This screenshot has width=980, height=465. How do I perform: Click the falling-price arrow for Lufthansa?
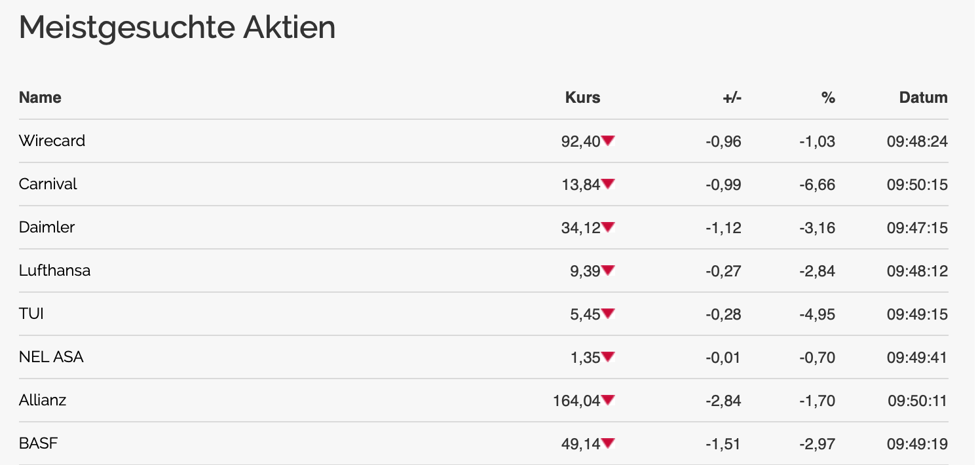[608, 270]
